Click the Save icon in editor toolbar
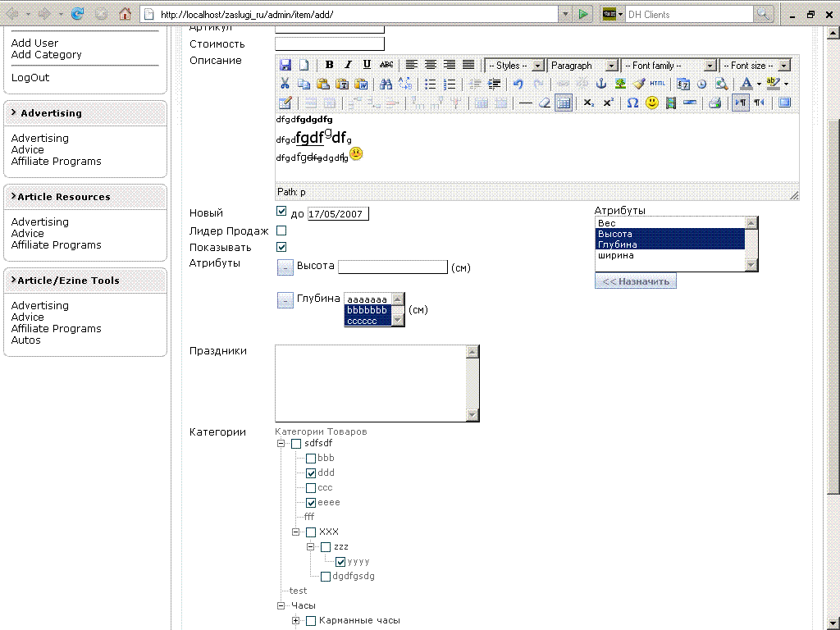 [285, 65]
